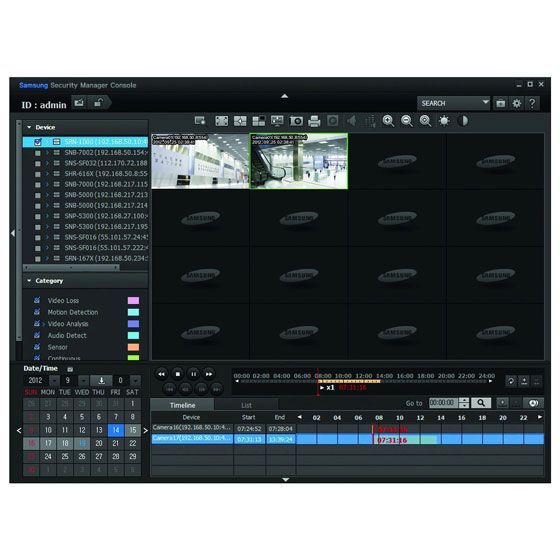Click the Go to search magnifier button
Image resolution: width=560 pixels, height=560 pixels.
pyautogui.click(x=481, y=403)
